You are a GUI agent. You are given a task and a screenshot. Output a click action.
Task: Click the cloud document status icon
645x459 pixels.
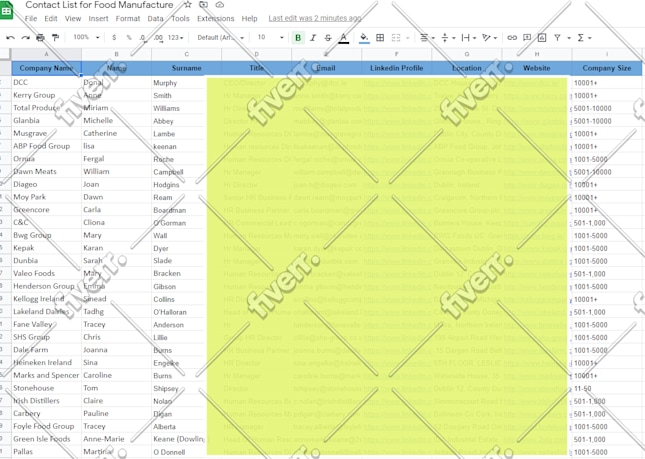tap(220, 5)
